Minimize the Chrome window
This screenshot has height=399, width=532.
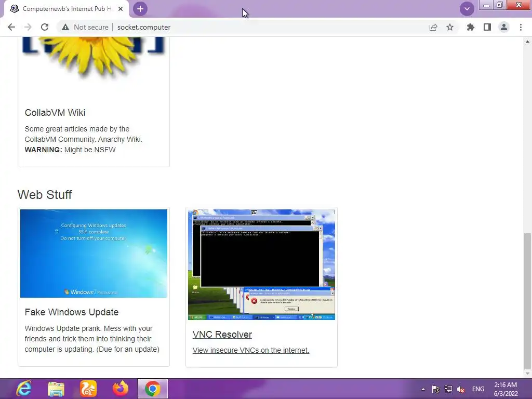[486, 5]
